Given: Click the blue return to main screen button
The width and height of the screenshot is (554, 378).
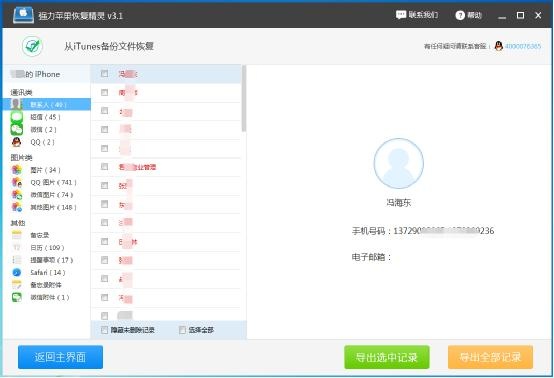Looking at the screenshot, I should click(x=60, y=357).
